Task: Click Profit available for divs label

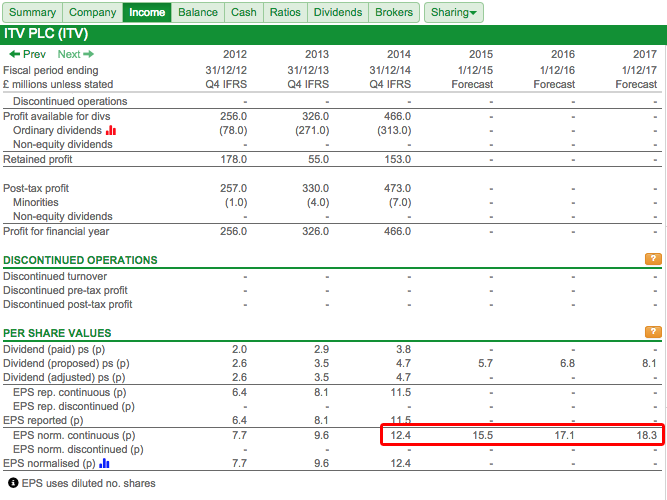Action: [57, 117]
